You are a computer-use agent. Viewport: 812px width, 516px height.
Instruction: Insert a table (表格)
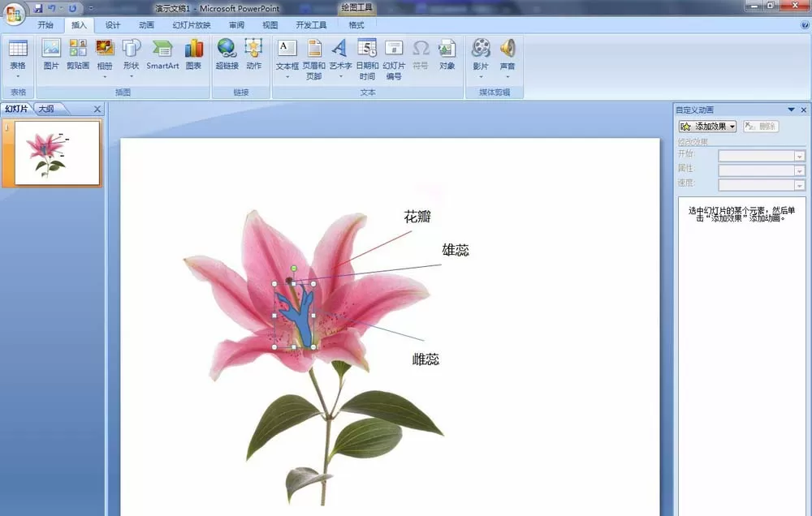click(x=18, y=58)
